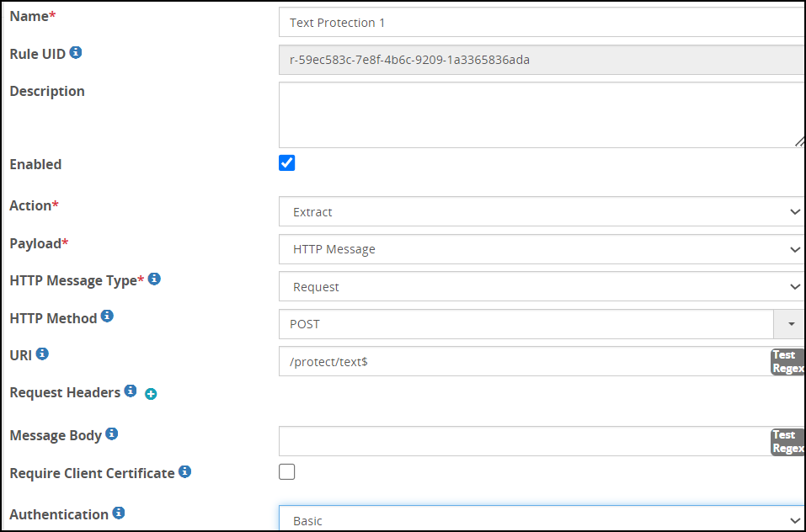Click HTTP Message Type info icon
This screenshot has width=806, height=532.
[154, 279]
